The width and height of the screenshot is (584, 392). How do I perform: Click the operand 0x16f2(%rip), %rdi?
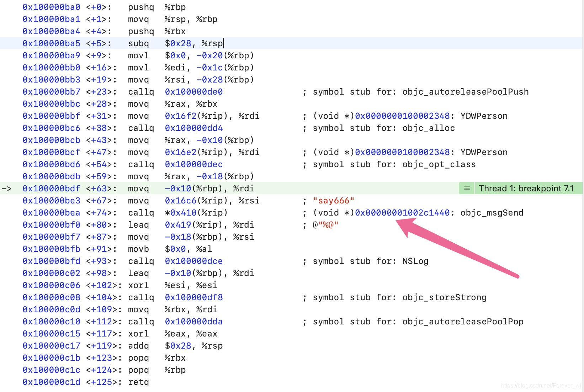(x=212, y=116)
